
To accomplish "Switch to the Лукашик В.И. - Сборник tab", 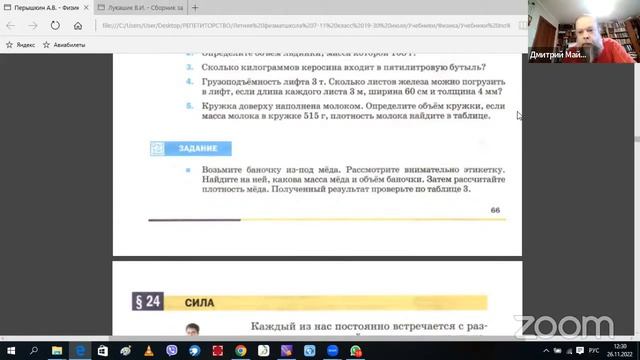I will pyautogui.click(x=140, y=8).
